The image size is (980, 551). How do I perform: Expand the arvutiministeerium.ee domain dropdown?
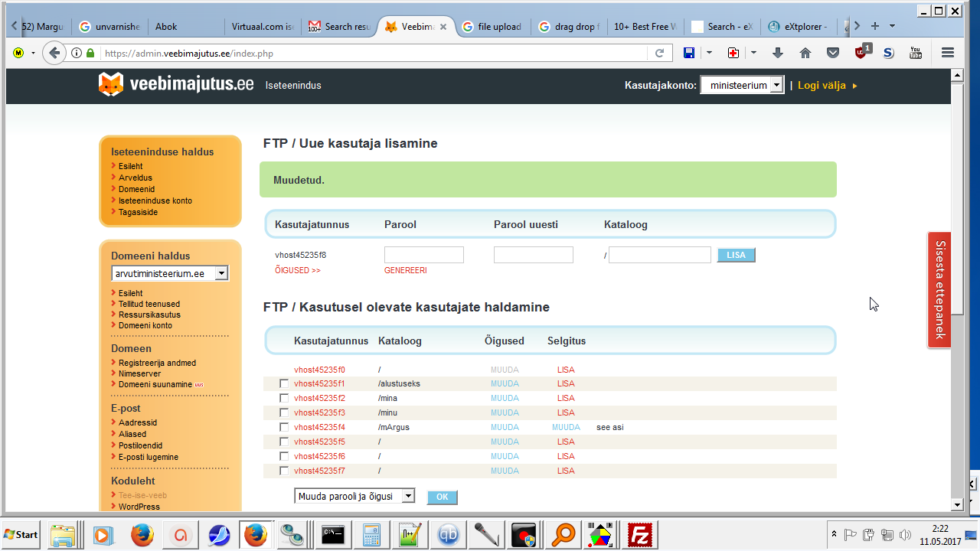tap(170, 273)
